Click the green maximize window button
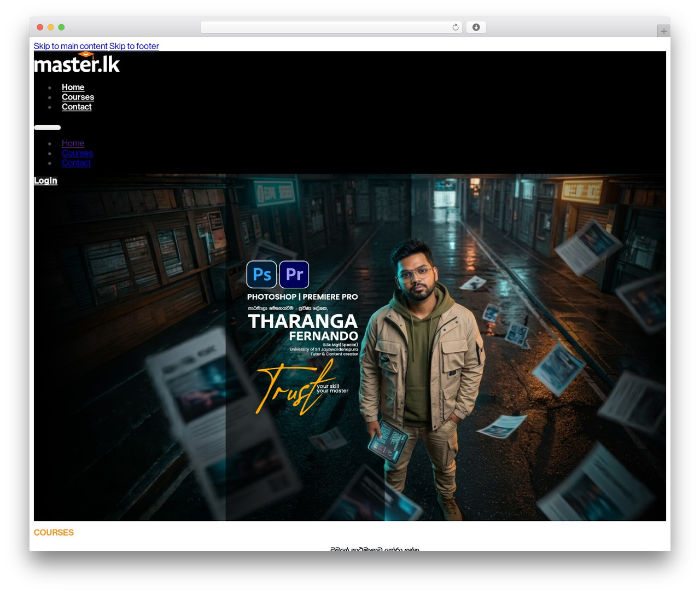 pyautogui.click(x=61, y=27)
